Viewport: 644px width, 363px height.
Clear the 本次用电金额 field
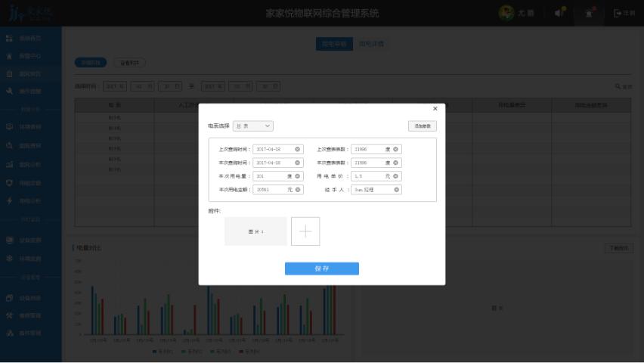pos(298,190)
